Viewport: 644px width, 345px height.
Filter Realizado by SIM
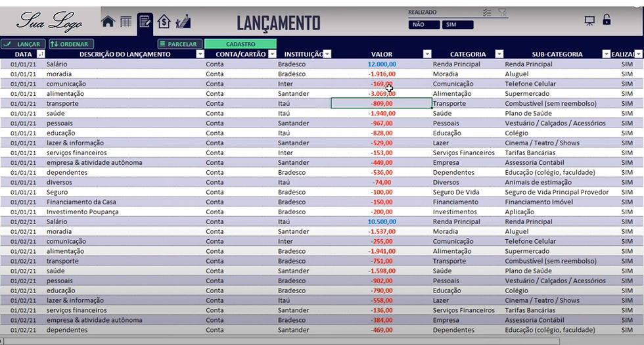click(x=457, y=25)
